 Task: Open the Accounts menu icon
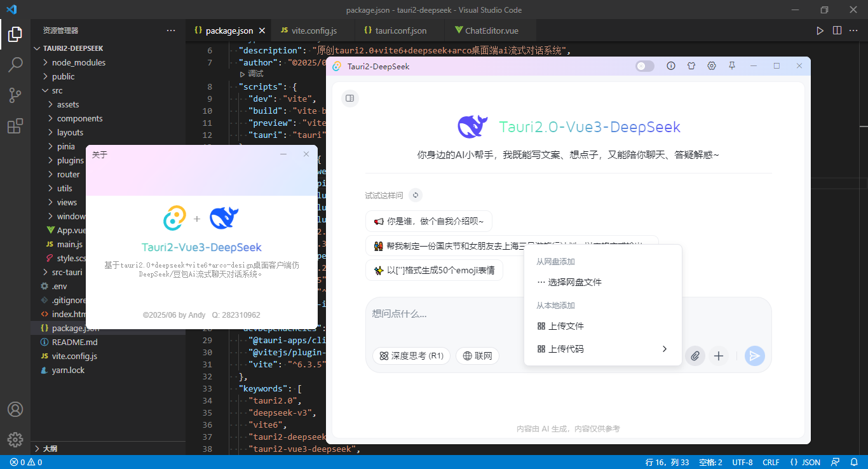15,409
